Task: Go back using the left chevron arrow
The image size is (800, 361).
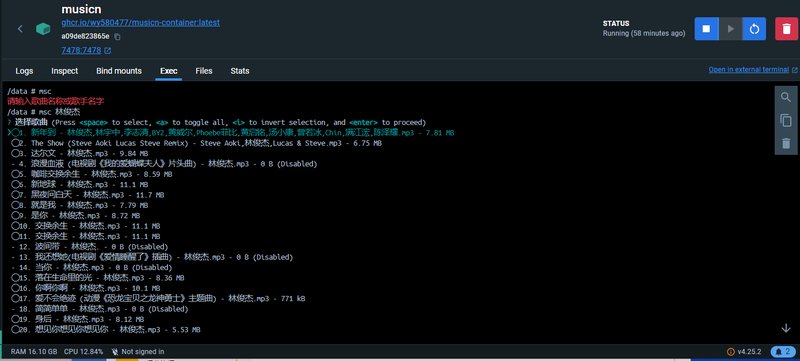Action: (x=20, y=29)
